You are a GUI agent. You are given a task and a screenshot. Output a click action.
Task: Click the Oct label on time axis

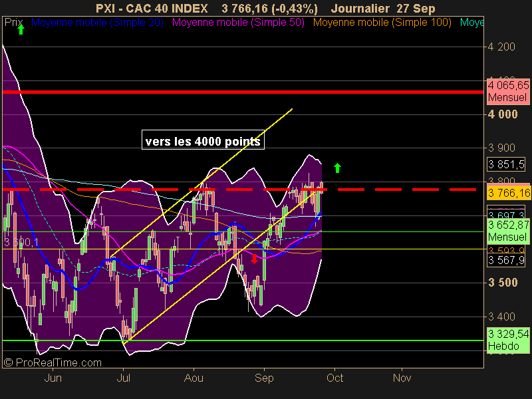(x=335, y=378)
